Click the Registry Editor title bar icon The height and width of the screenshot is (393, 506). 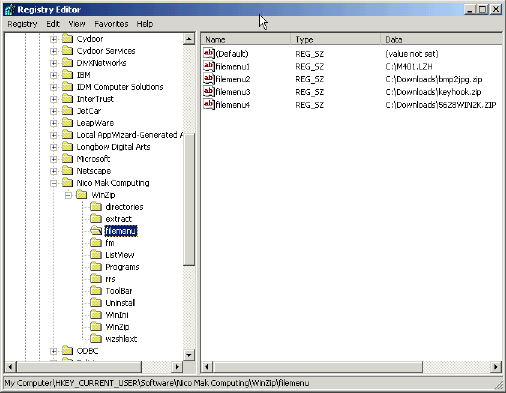(x=10, y=10)
